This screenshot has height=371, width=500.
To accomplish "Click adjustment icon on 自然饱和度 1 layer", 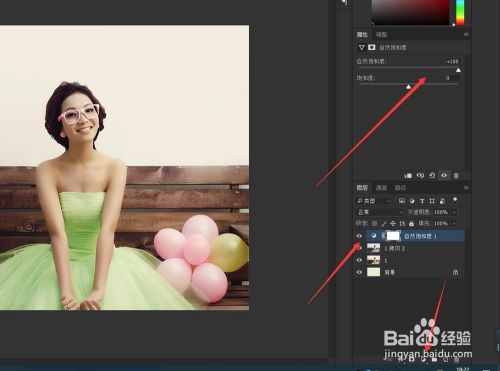I will (x=374, y=236).
